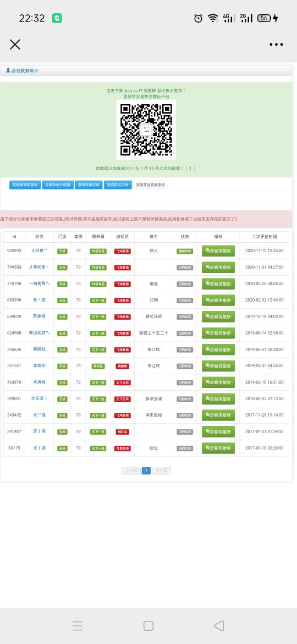Select timestamp 2019-10-18 04:03:00
Viewport: 297px width, 644px height.
264,316
